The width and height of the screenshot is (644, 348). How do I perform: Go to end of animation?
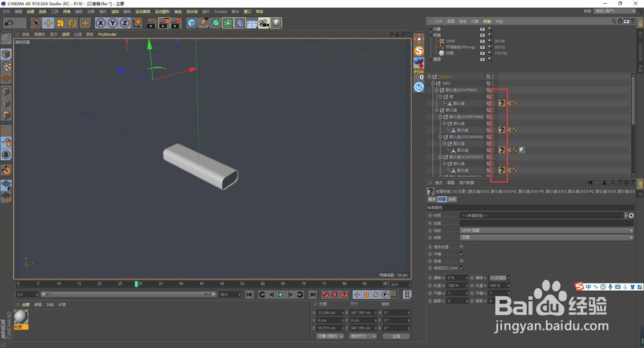pos(312,295)
